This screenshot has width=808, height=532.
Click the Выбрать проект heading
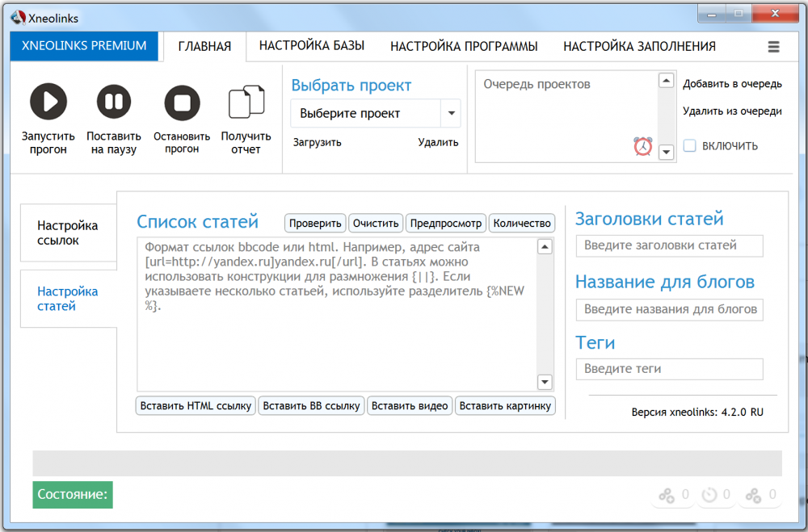coord(351,85)
